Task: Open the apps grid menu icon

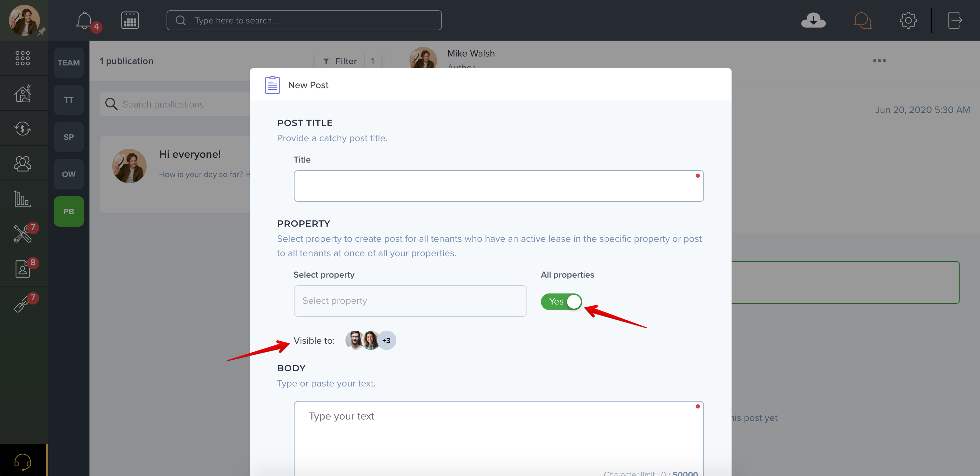Action: coord(23,58)
